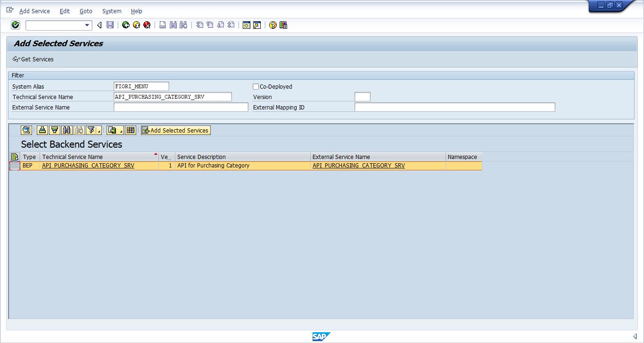Click the Get Services button
Viewport: 644px width, 343px height.
tap(33, 59)
